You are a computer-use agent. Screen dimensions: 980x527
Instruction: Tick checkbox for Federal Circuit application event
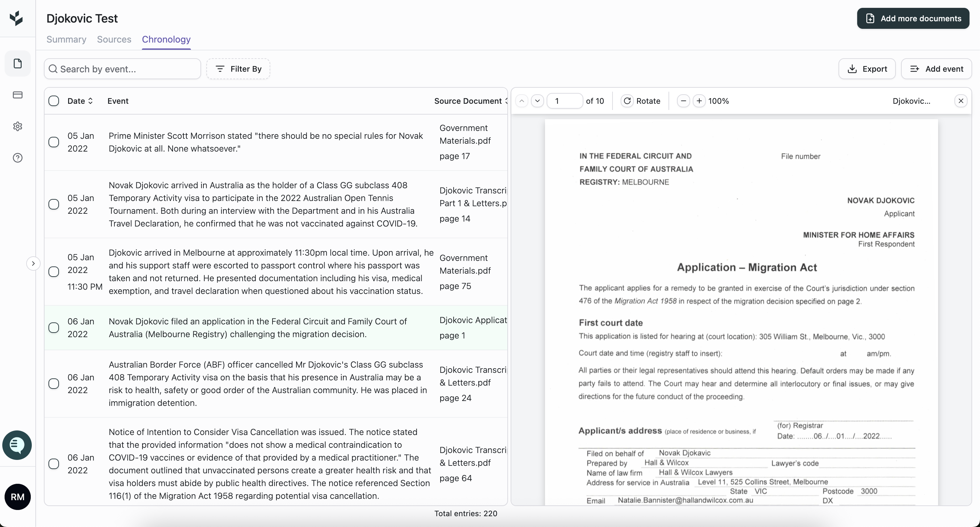click(54, 328)
